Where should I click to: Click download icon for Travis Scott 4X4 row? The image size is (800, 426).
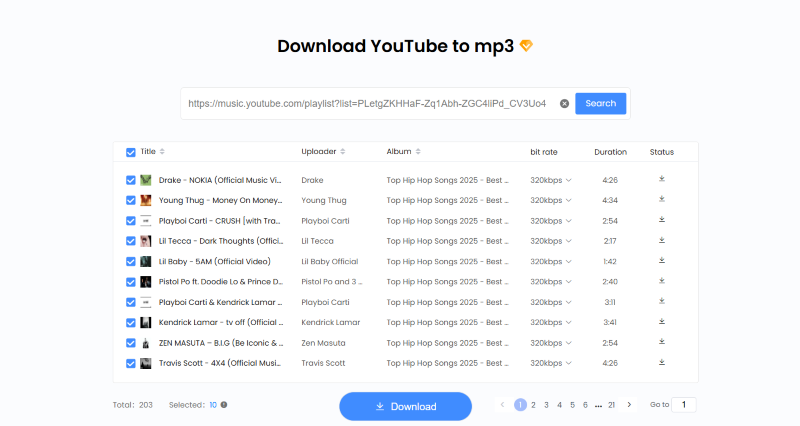[662, 362]
